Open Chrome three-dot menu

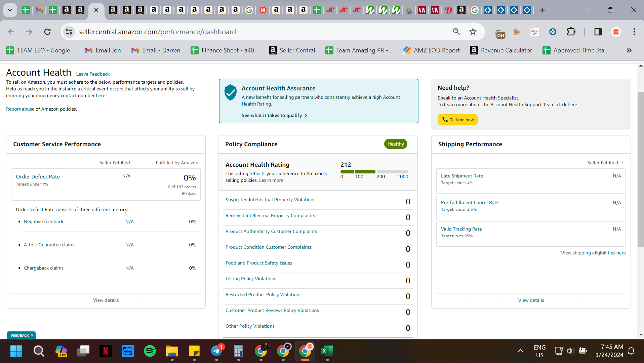click(x=634, y=32)
